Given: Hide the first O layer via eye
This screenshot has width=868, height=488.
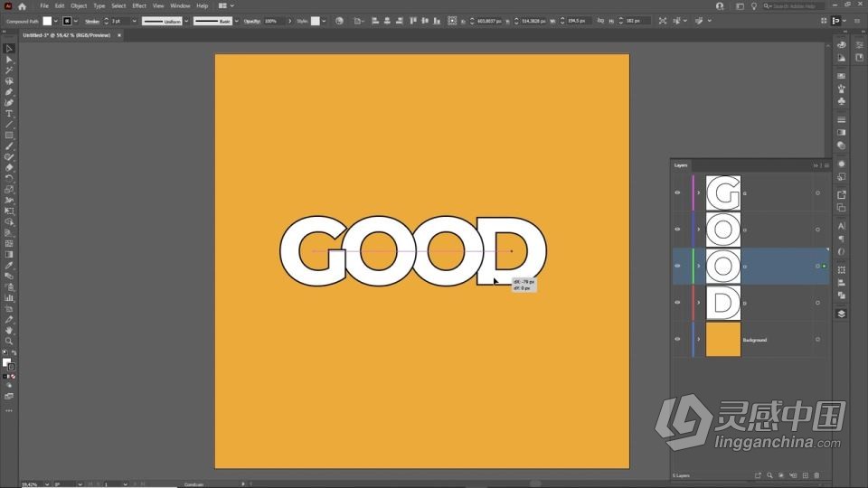Looking at the screenshot, I should (677, 229).
